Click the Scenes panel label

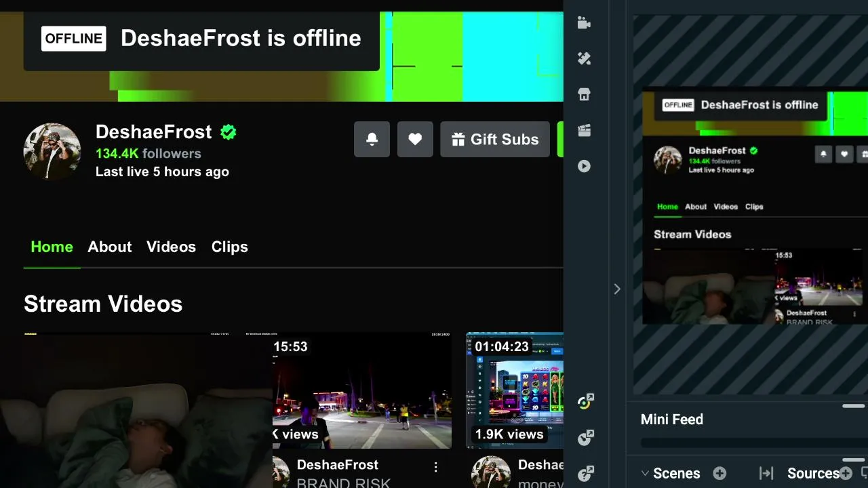[x=677, y=473]
